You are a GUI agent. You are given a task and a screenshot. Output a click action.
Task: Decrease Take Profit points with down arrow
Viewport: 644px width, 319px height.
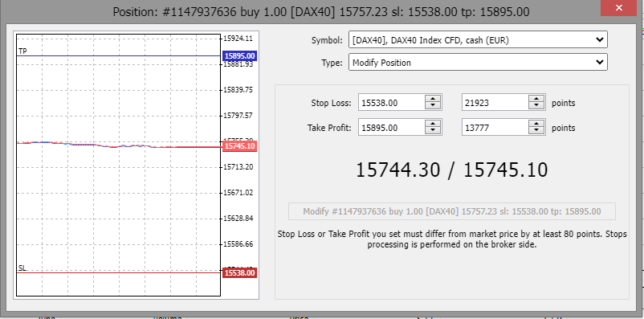click(x=536, y=131)
